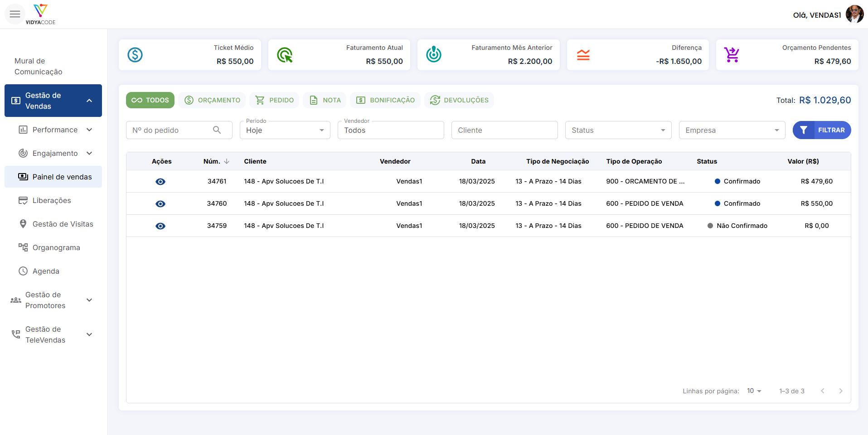Click the Status column header
This screenshot has width=868, height=435.
pos(707,161)
